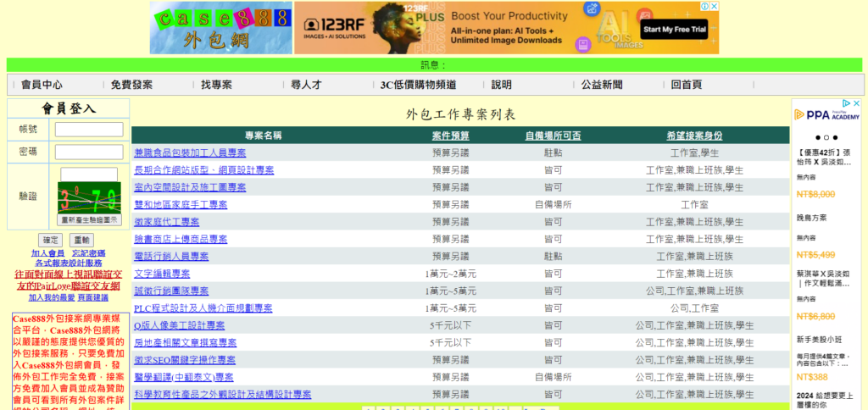Open 會員中心 menu item

click(42, 85)
